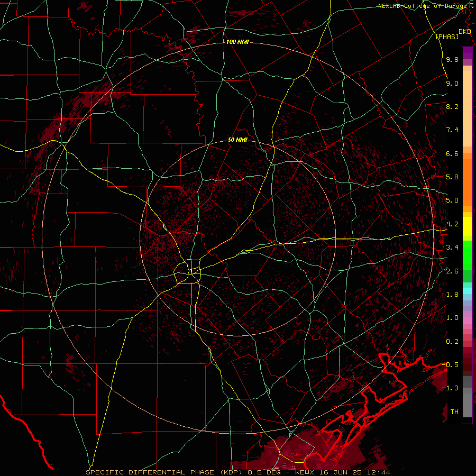Screen dimensions: 476x476
Task: Click the 8.2 value on color scale
Action: [452, 107]
